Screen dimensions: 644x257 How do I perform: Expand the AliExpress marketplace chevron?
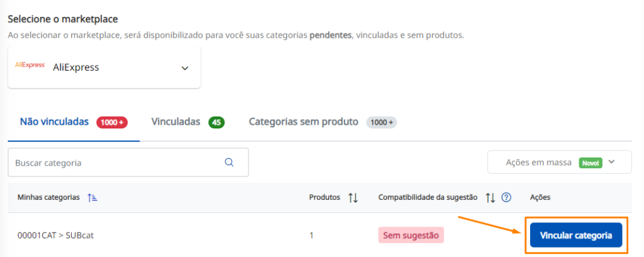tap(185, 68)
